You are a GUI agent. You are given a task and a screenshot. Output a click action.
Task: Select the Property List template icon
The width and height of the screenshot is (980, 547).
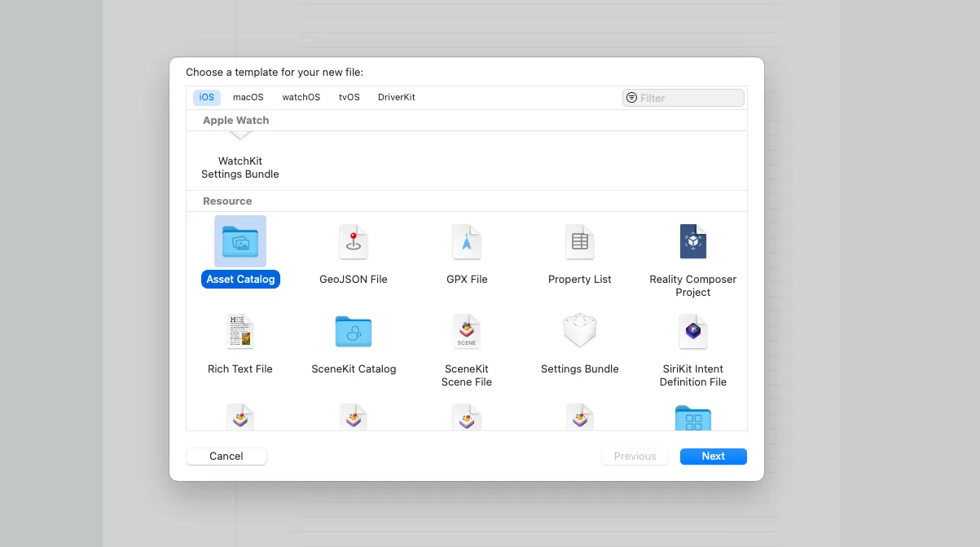(x=580, y=242)
